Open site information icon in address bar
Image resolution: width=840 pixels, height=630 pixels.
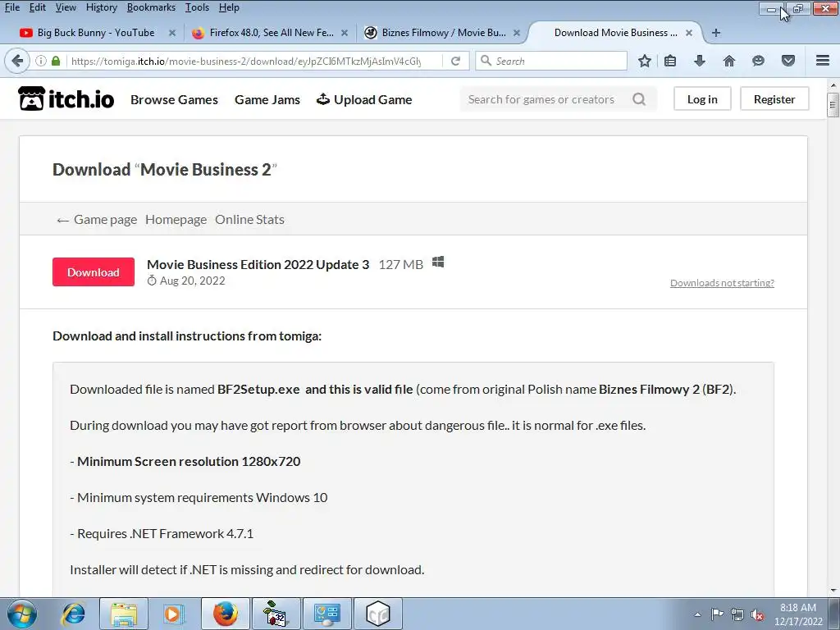[41, 61]
